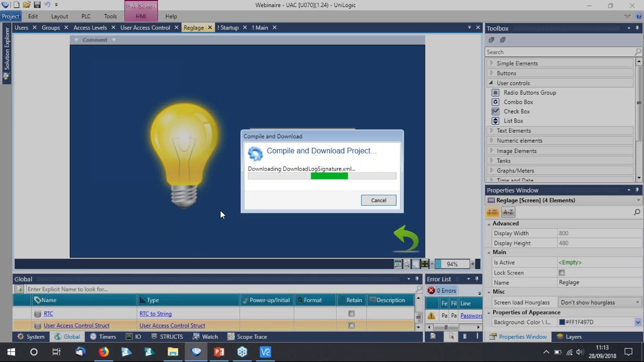Click the download progress bar
This screenshot has width=644, height=362.
point(322,176)
